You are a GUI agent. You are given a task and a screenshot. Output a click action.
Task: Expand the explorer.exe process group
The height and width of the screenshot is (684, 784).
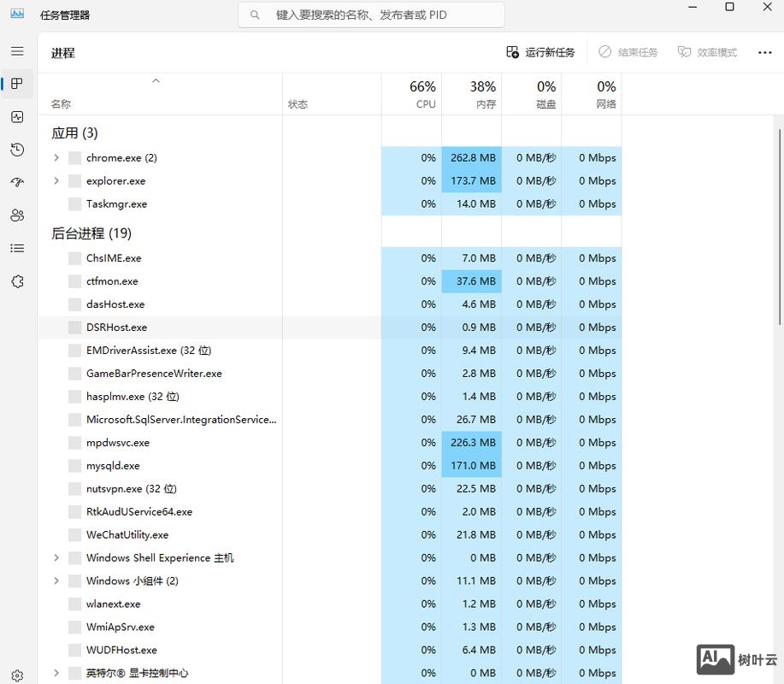[56, 180]
